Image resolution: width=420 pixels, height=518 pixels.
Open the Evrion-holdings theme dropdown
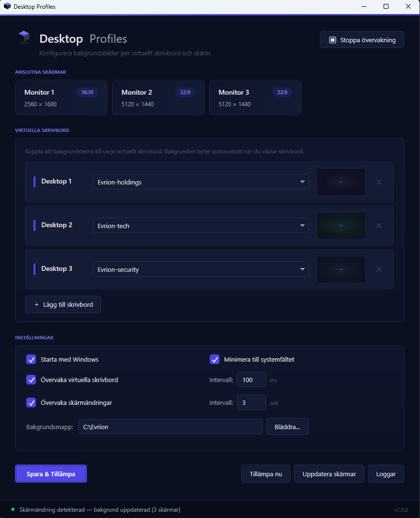coord(201,182)
